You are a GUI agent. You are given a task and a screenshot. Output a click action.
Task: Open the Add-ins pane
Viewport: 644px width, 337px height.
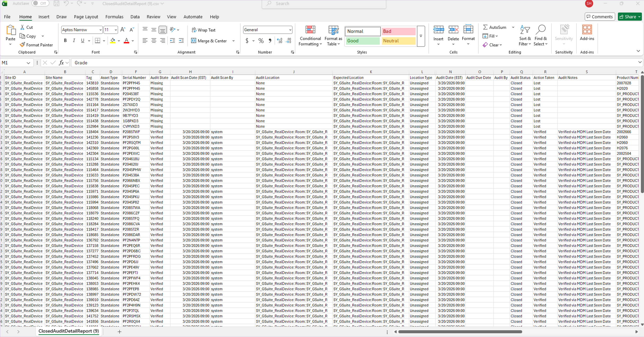[587, 33]
